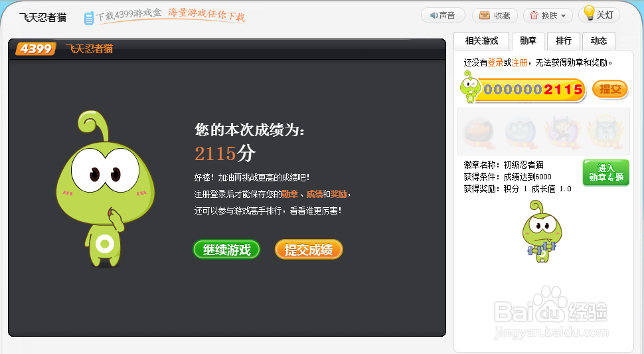Switch to the 相关游戏 tab
644x354 pixels.
tap(481, 41)
